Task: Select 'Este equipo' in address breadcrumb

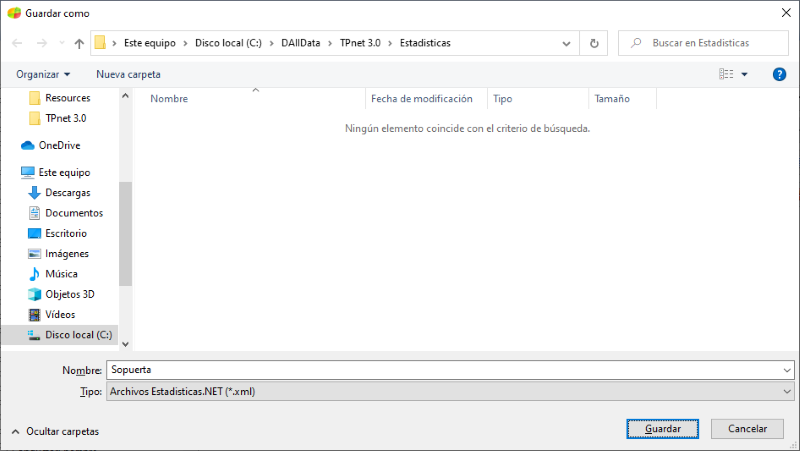Action: [x=149, y=43]
